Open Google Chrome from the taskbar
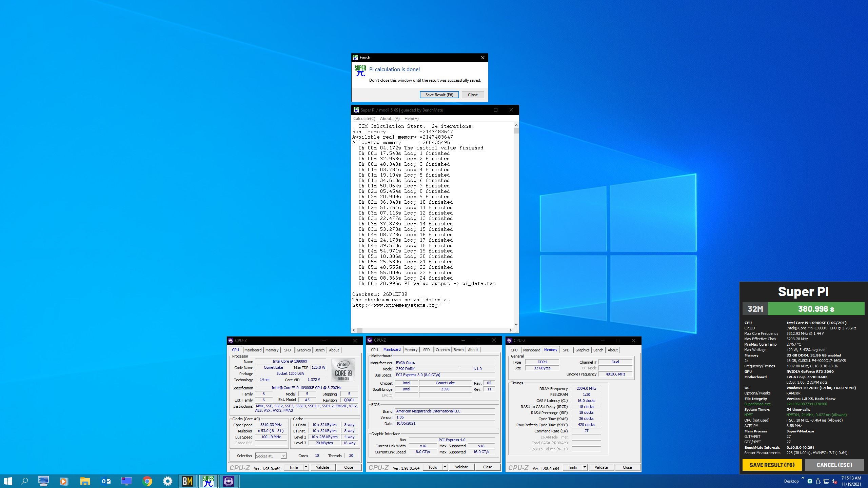 tap(147, 481)
